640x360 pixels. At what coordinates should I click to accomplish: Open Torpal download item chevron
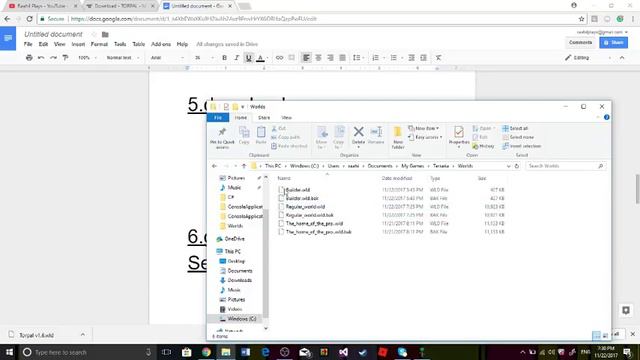click(x=83, y=334)
